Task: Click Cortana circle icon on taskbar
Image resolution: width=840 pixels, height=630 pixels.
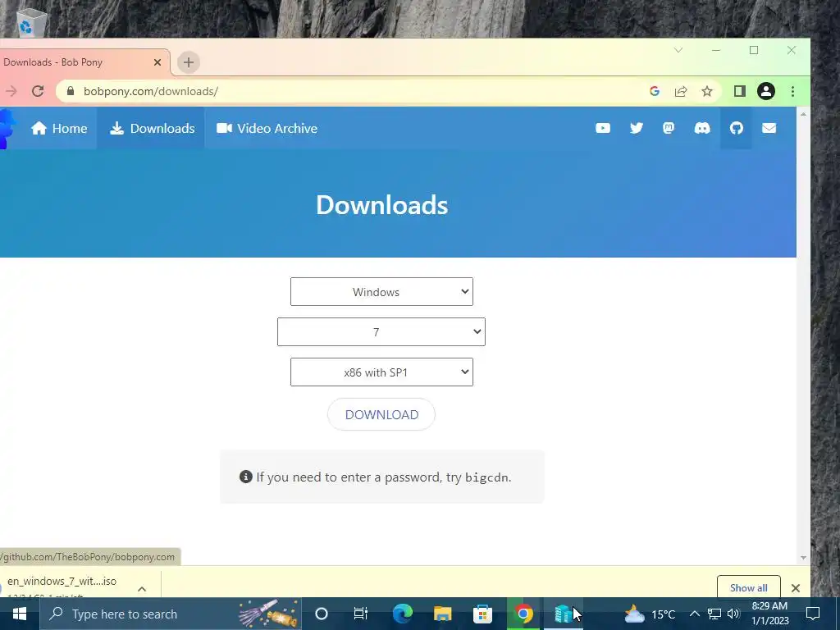Action: pos(322,614)
